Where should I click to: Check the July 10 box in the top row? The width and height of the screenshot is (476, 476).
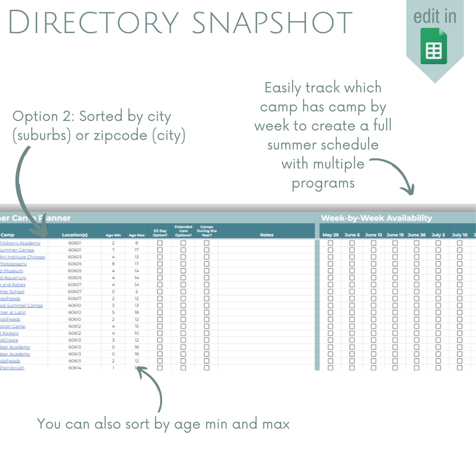(x=460, y=243)
